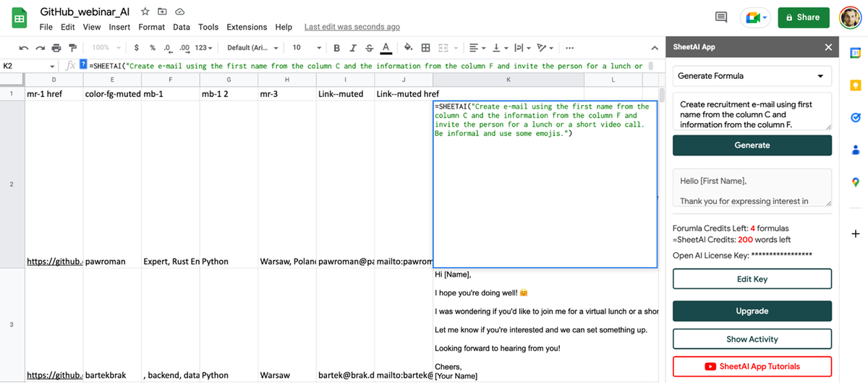Image resolution: width=868 pixels, height=383 pixels.
Task: Open the font family dropdown
Action: pos(252,48)
